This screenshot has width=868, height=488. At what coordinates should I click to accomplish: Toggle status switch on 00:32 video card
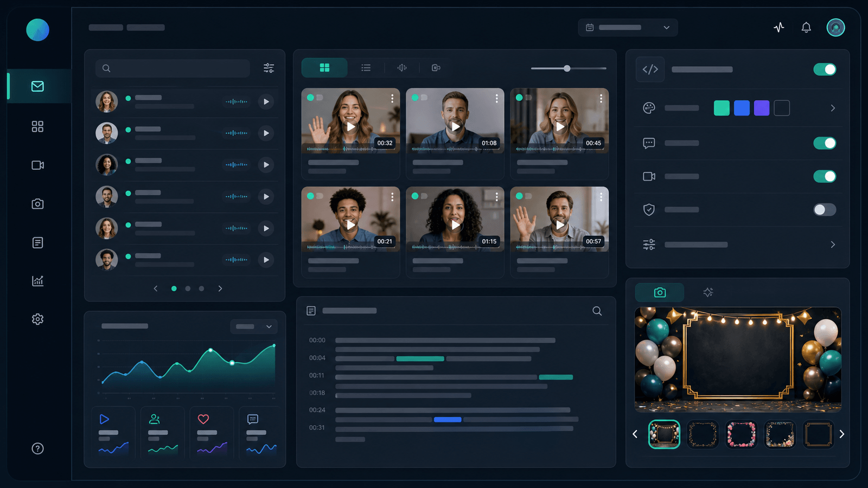tap(315, 98)
